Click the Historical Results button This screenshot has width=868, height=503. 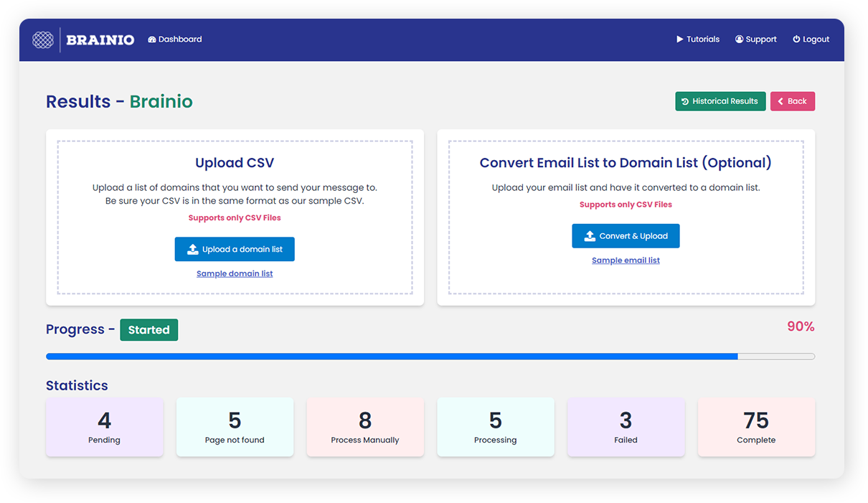point(720,101)
